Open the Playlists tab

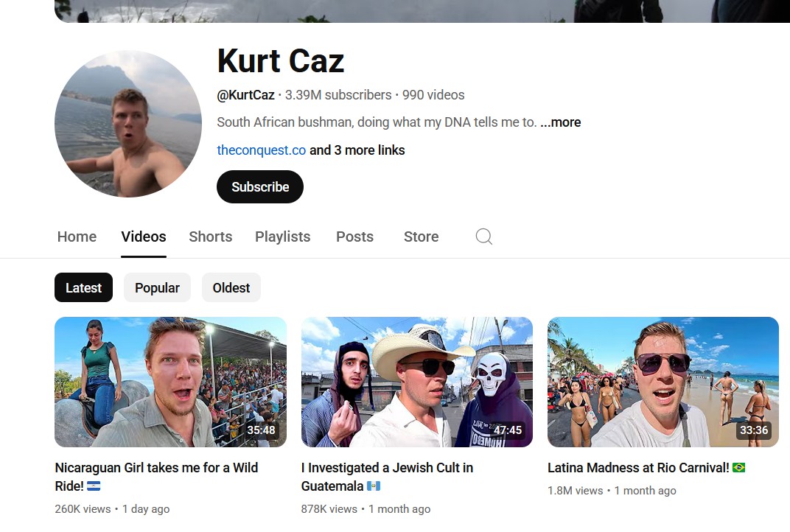(282, 237)
